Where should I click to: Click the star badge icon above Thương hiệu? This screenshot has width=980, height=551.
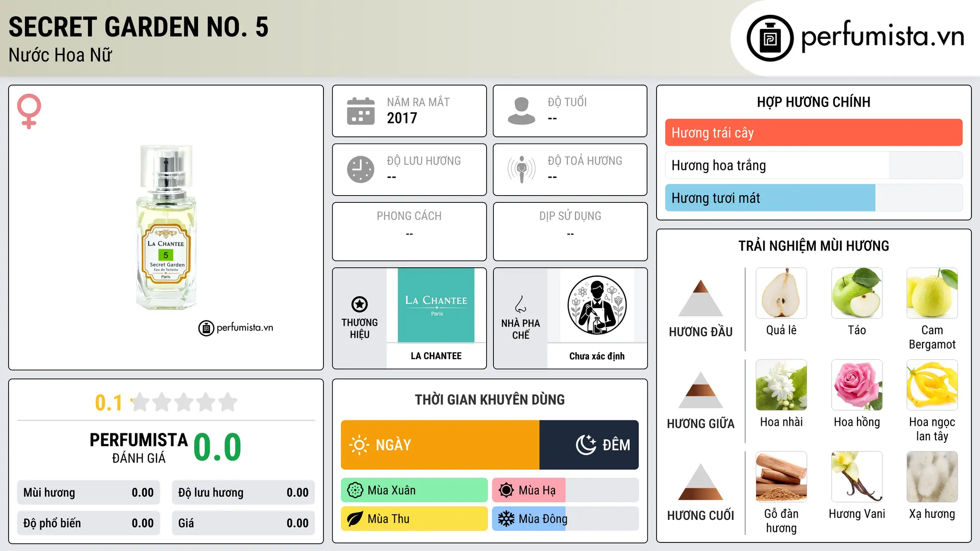[359, 304]
